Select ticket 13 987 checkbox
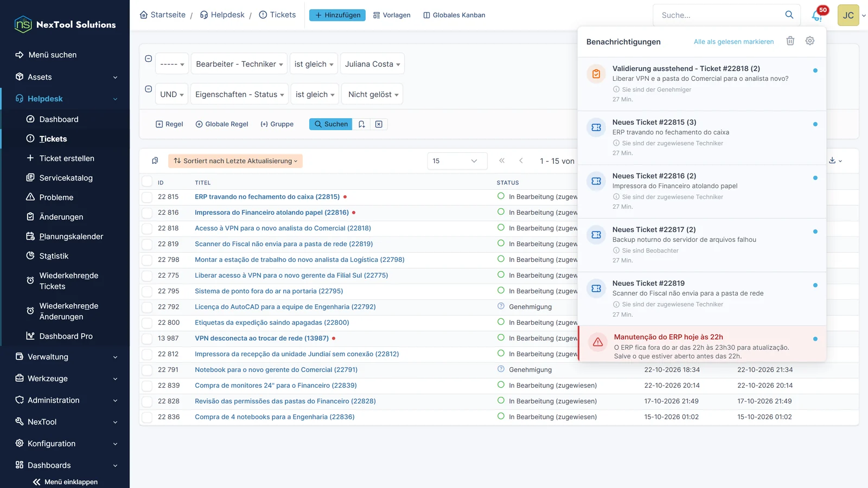 pyautogui.click(x=147, y=338)
